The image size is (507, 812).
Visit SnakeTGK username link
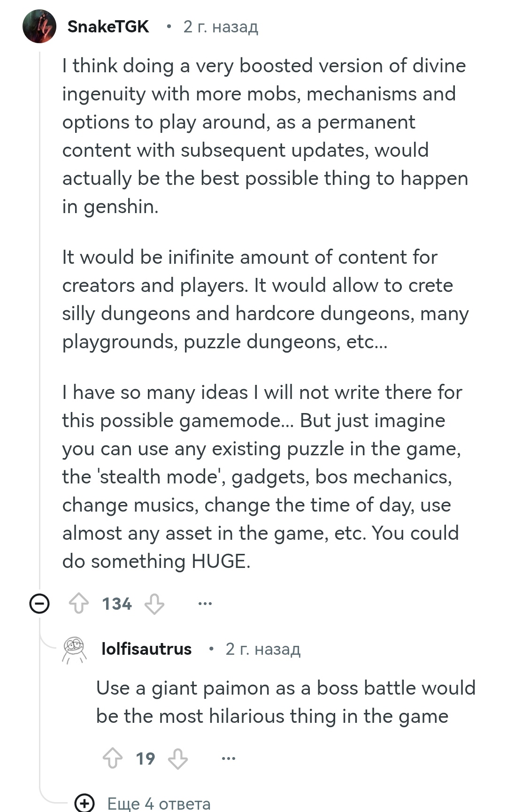coord(108,27)
